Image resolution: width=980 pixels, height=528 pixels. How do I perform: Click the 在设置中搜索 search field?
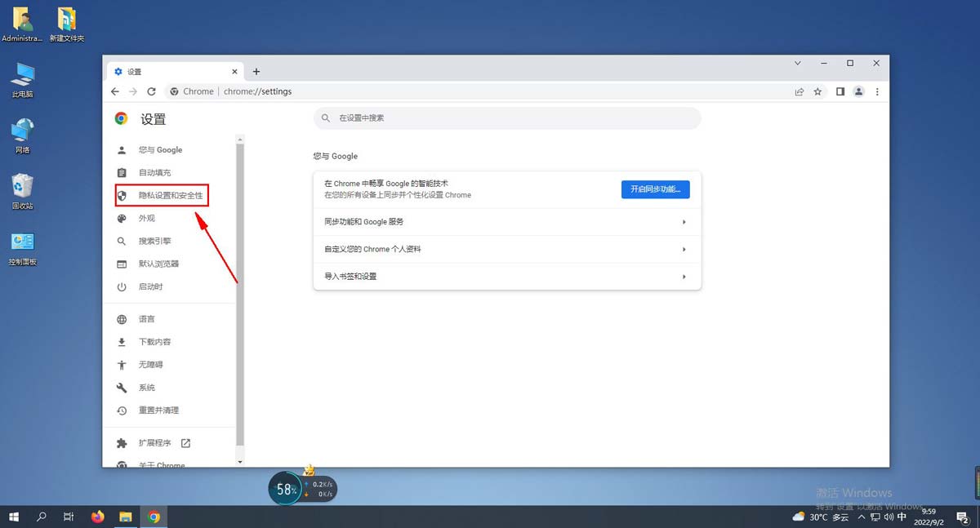click(x=507, y=118)
